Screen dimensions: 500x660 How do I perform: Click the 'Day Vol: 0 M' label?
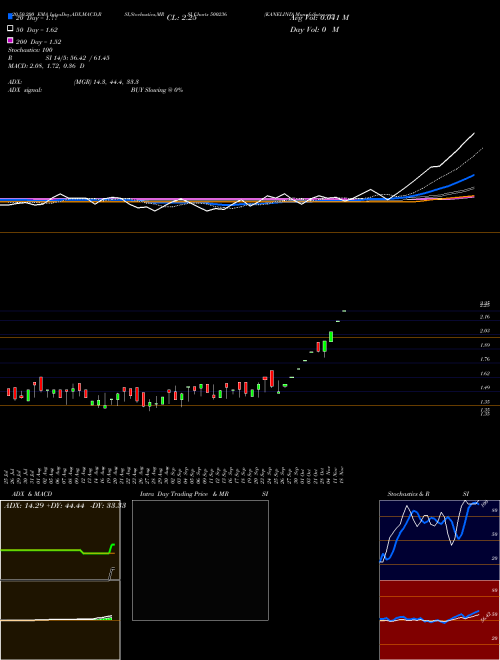tap(314, 30)
